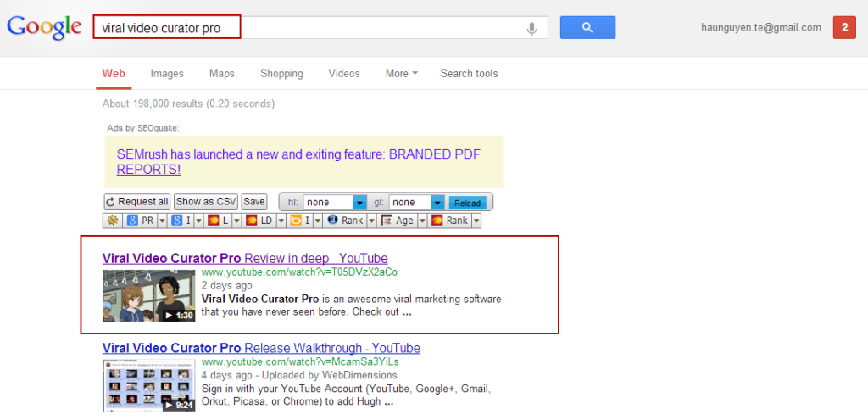Click the Webarchive Age parameter
868x420 pixels.
tap(397, 221)
